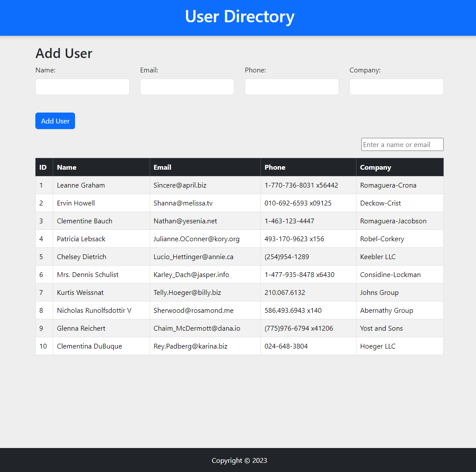Click inside the Email input field
Image resolution: width=476 pixels, height=472 pixels.
click(187, 87)
